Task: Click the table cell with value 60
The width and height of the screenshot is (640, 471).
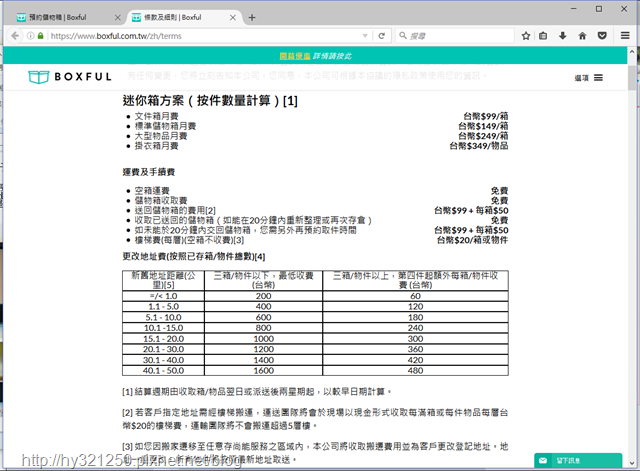Action: point(416,296)
